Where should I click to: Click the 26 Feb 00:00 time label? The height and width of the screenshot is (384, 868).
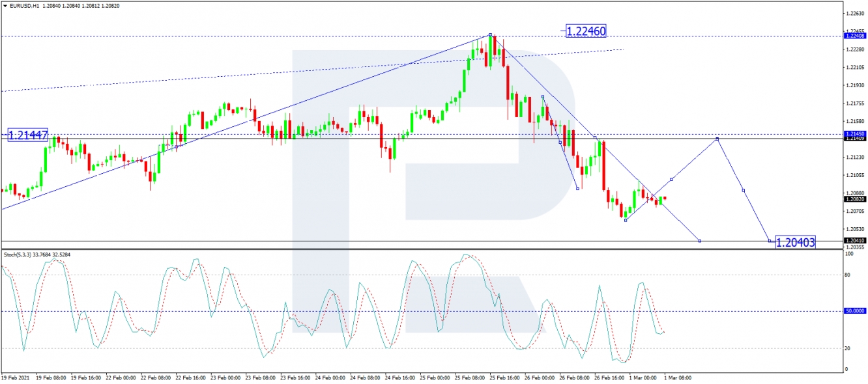tap(538, 377)
